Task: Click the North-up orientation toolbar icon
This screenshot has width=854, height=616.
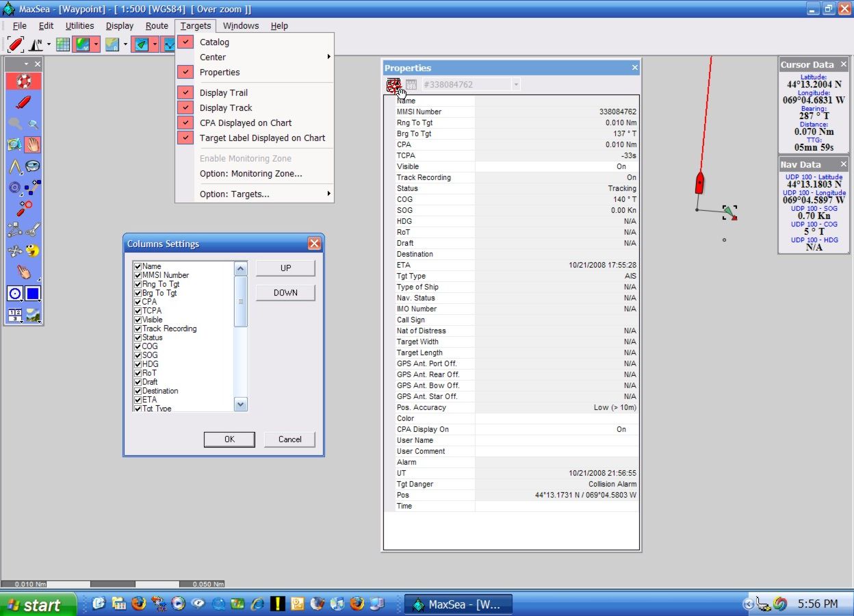Action: 36,44
